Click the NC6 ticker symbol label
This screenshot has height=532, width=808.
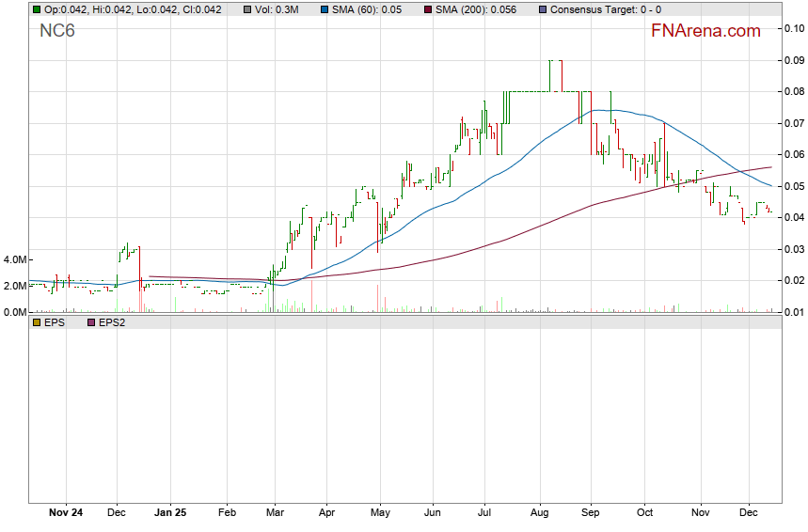pos(57,31)
